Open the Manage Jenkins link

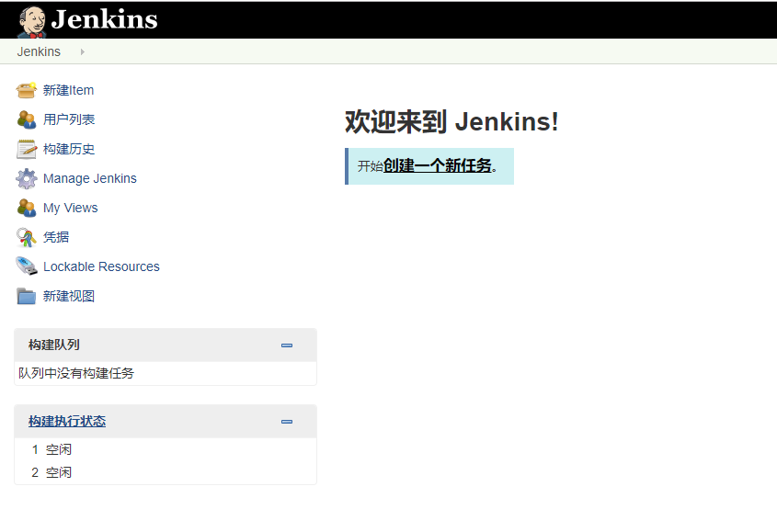click(x=90, y=178)
